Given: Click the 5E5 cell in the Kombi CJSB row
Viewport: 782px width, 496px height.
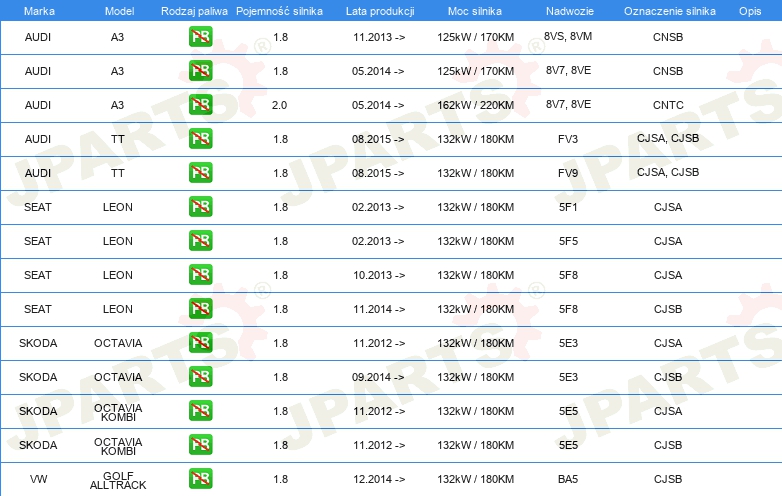Looking at the screenshot, I should pyautogui.click(x=568, y=445).
